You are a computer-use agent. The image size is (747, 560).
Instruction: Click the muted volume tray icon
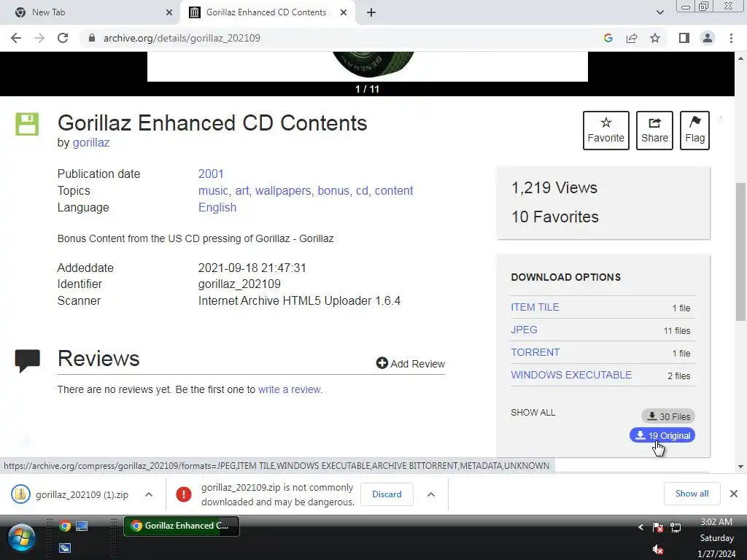658,549
